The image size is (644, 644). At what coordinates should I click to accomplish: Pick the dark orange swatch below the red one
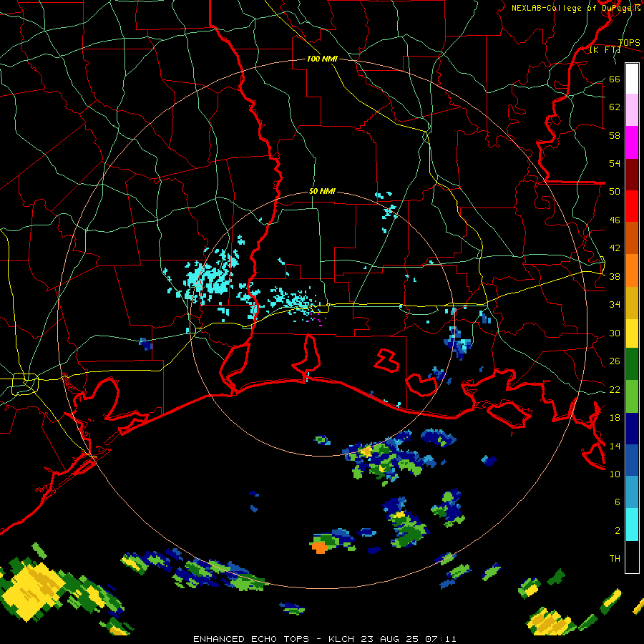pos(632,238)
